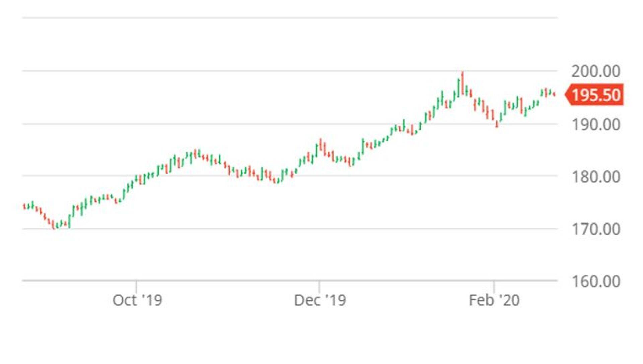The image size is (643, 364).
Task: Select the 170.00 price axis label
Action: point(596,229)
